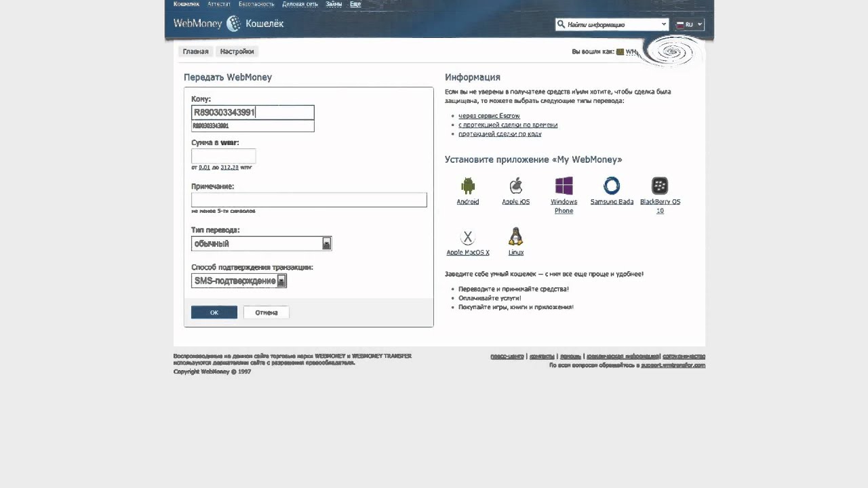Open the Android text link
Viewport: 868px width, 488px height.
tap(468, 202)
